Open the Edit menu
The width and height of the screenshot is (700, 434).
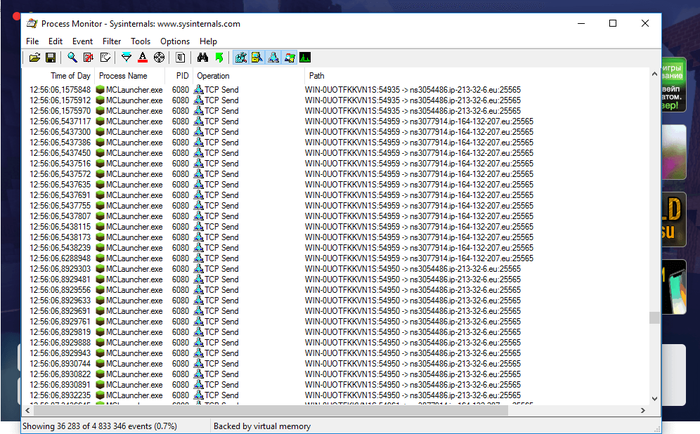click(x=55, y=41)
